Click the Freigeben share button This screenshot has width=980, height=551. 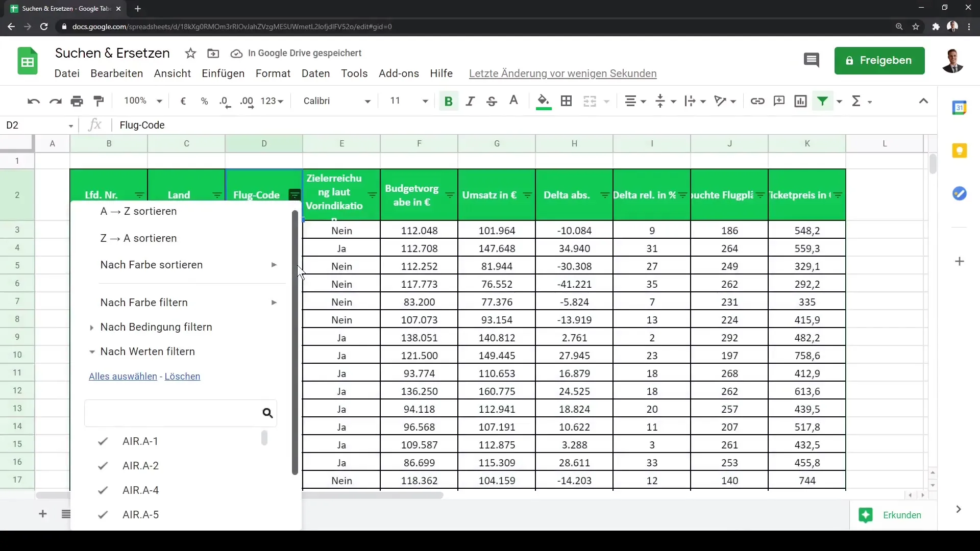[879, 61]
